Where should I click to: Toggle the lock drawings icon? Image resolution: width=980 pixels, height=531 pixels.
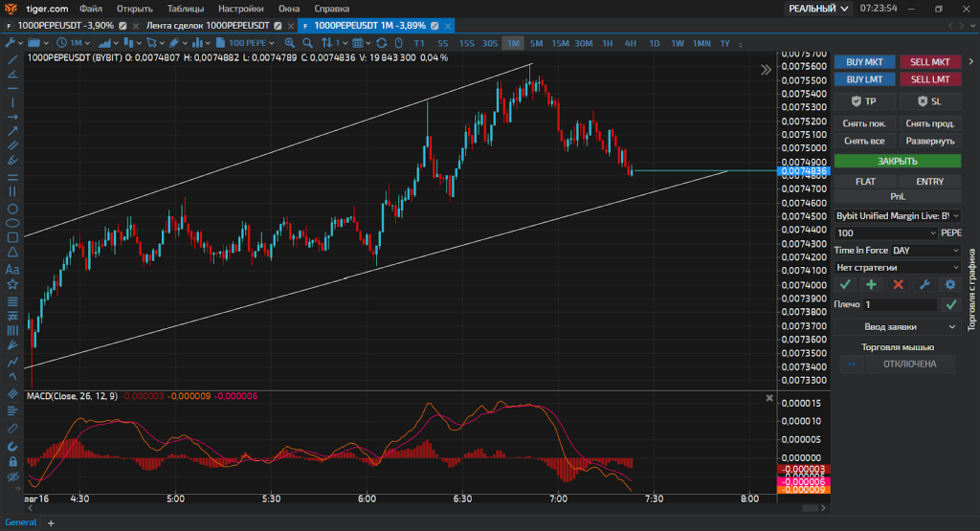click(12, 461)
